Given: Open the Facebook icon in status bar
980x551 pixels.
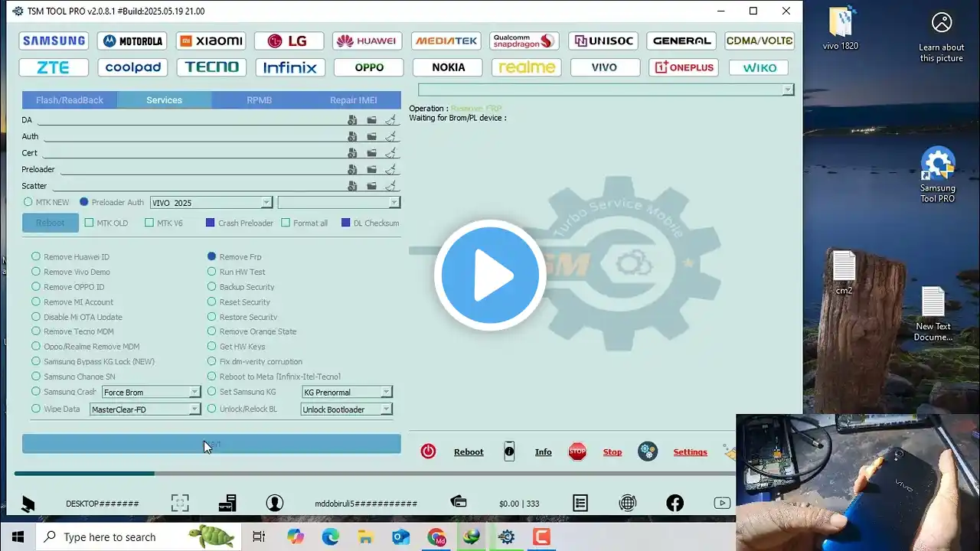Looking at the screenshot, I should [675, 503].
